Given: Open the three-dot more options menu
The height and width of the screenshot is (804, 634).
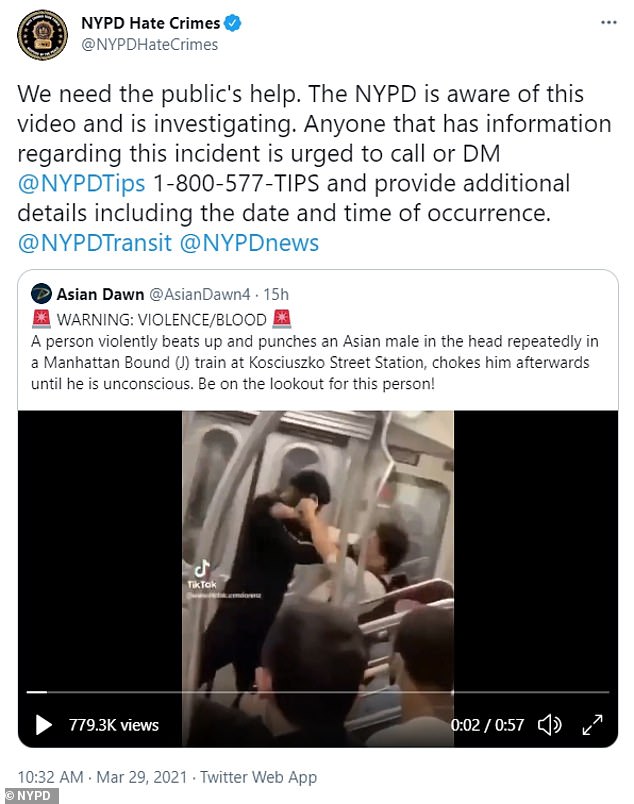Looking at the screenshot, I should (x=608, y=23).
